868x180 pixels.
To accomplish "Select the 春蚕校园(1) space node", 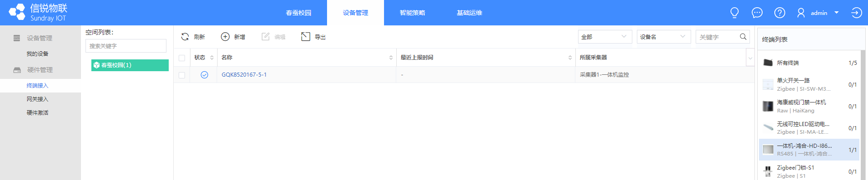I will coord(130,65).
